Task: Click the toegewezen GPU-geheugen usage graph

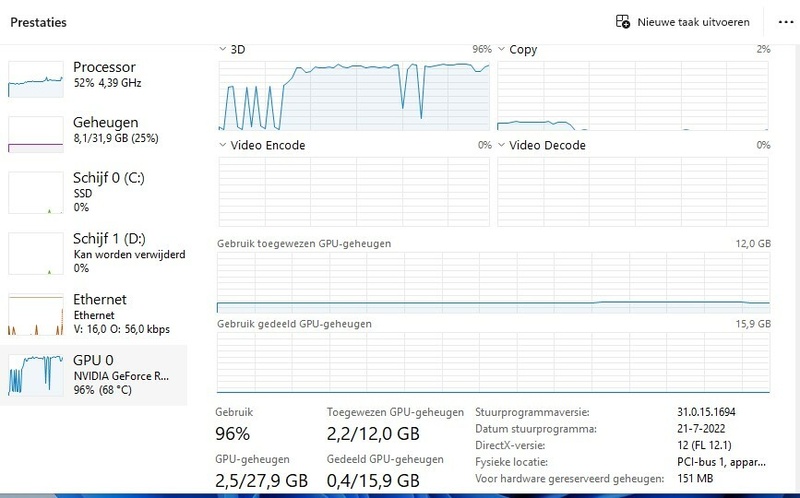Action: (x=493, y=283)
